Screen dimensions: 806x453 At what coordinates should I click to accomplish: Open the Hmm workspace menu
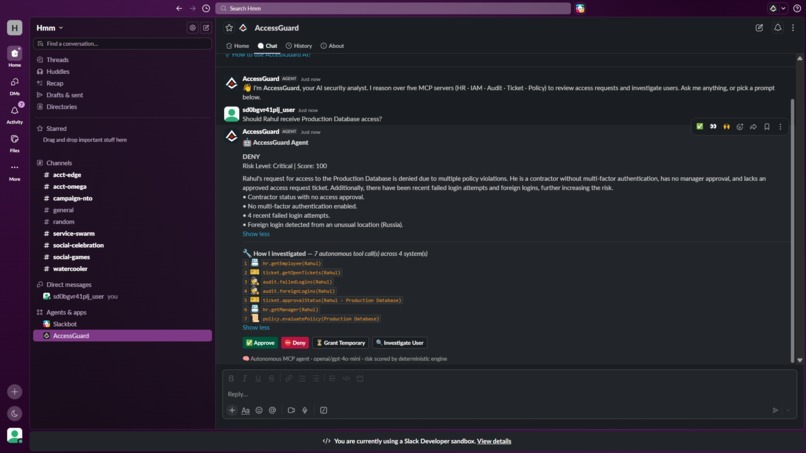pos(49,28)
